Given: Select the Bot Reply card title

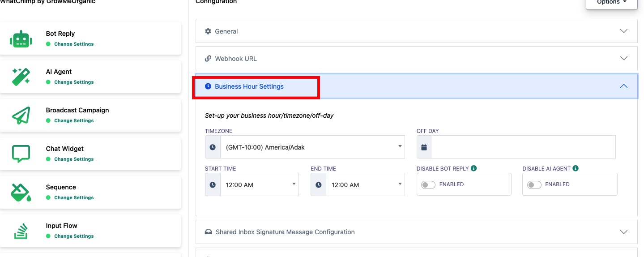Looking at the screenshot, I should click(x=60, y=34).
